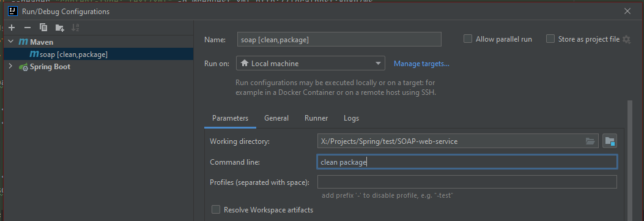This screenshot has height=221, width=644.
Task: Click the Profiles input field
Action: coord(467,182)
